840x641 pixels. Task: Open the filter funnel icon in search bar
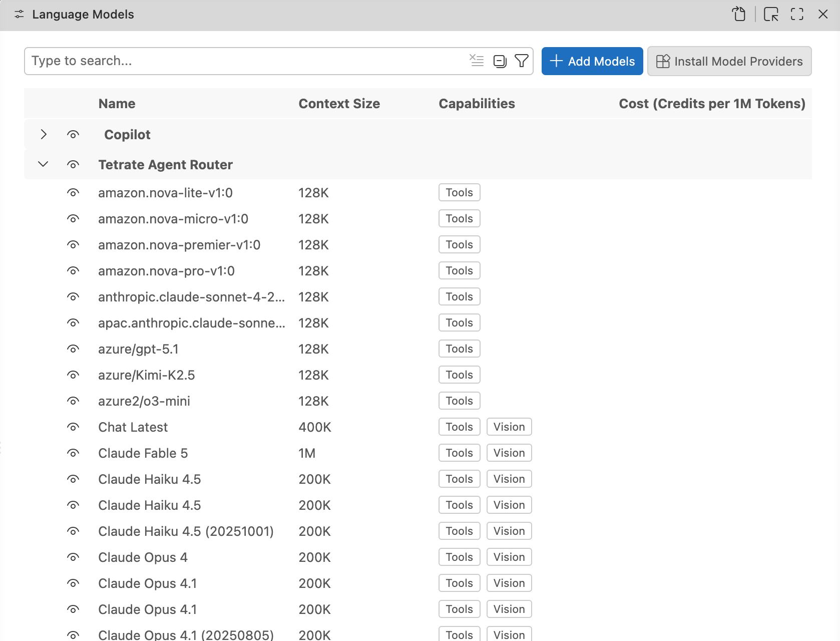tap(522, 61)
